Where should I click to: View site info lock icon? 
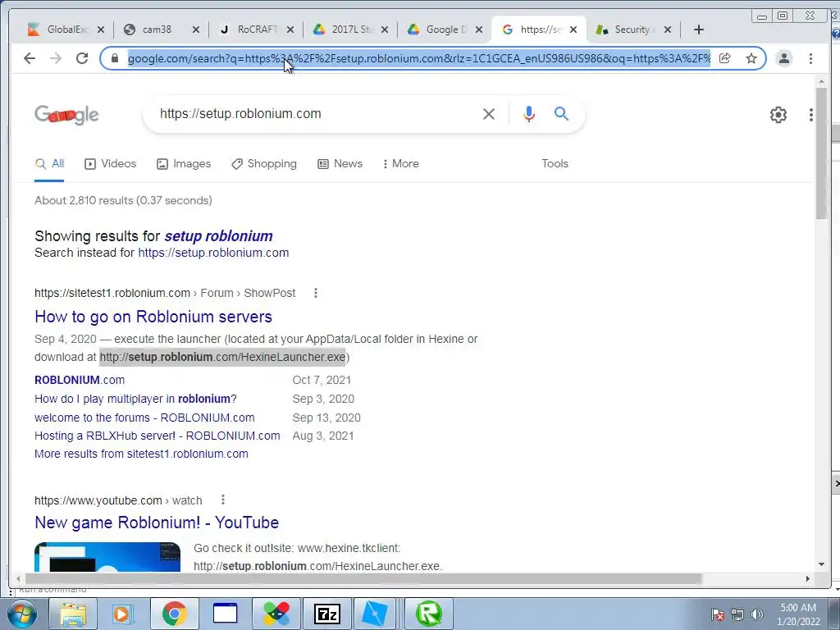pos(115,58)
